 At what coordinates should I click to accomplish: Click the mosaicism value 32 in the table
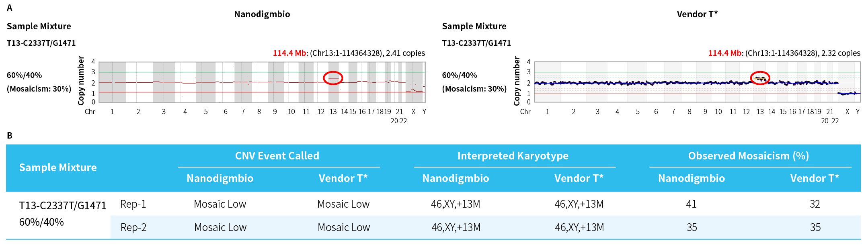(x=815, y=204)
